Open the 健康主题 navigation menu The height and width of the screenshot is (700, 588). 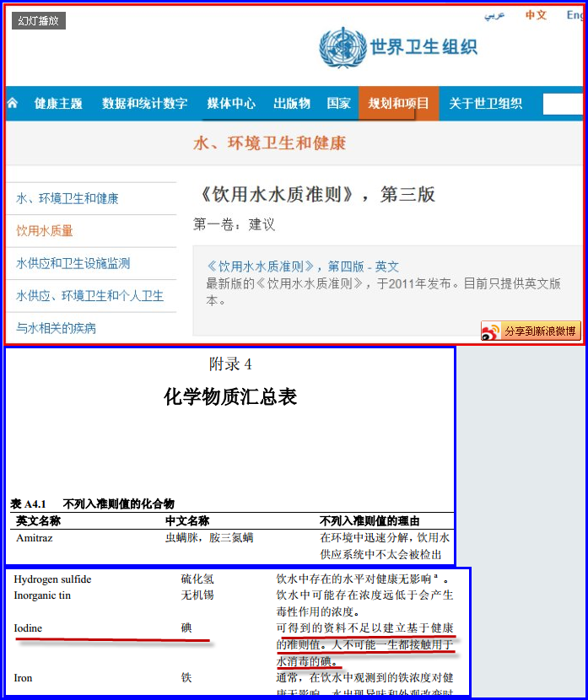point(58,104)
